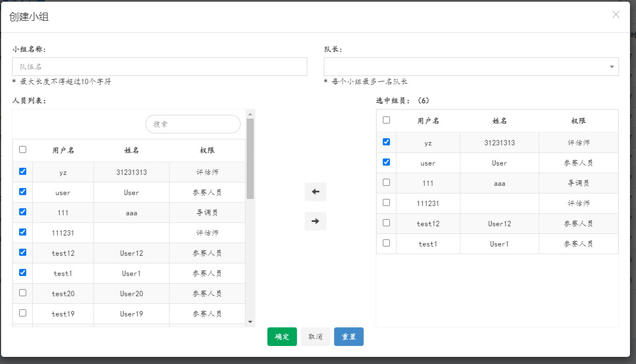Click the personnel list scrollbar down arrow

(x=250, y=322)
